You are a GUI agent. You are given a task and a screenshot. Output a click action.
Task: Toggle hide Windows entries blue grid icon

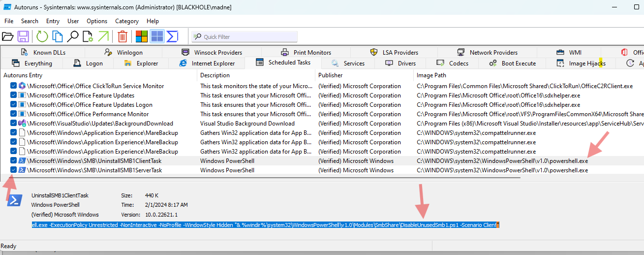[x=157, y=36]
